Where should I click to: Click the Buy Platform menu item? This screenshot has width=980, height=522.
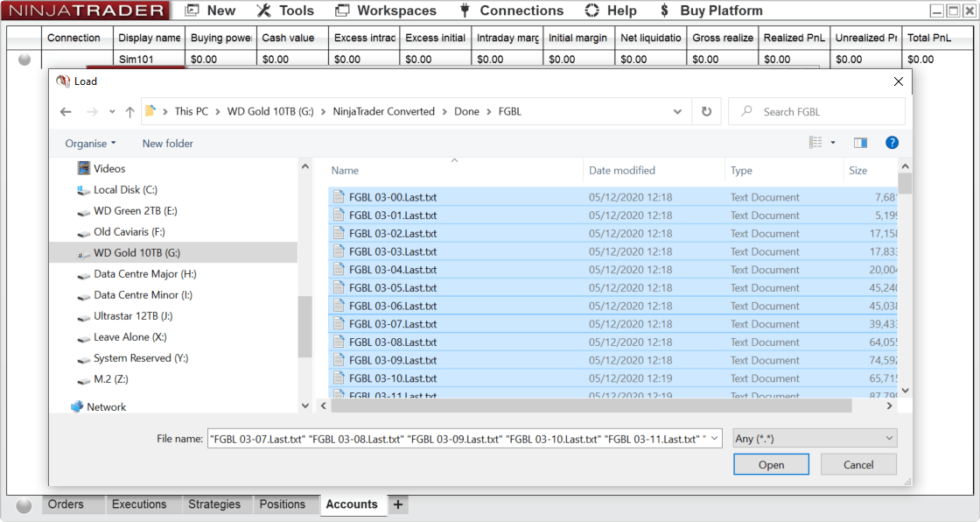pos(711,11)
